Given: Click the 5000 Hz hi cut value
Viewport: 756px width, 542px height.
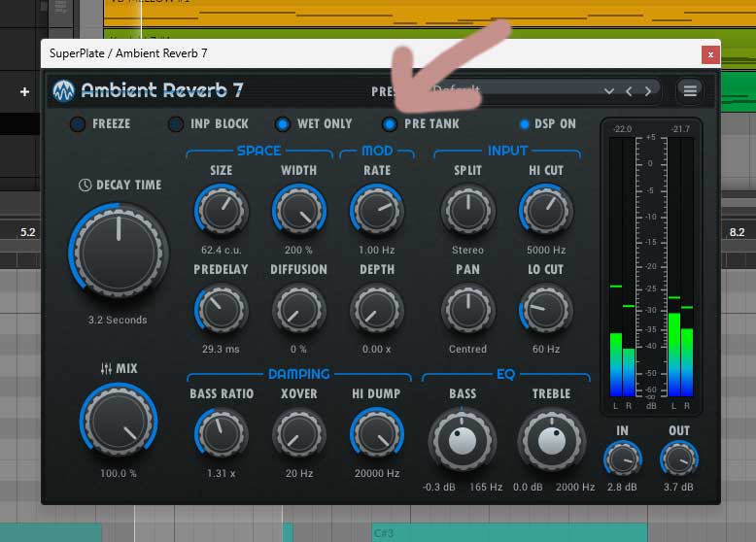Looking at the screenshot, I should tap(546, 250).
